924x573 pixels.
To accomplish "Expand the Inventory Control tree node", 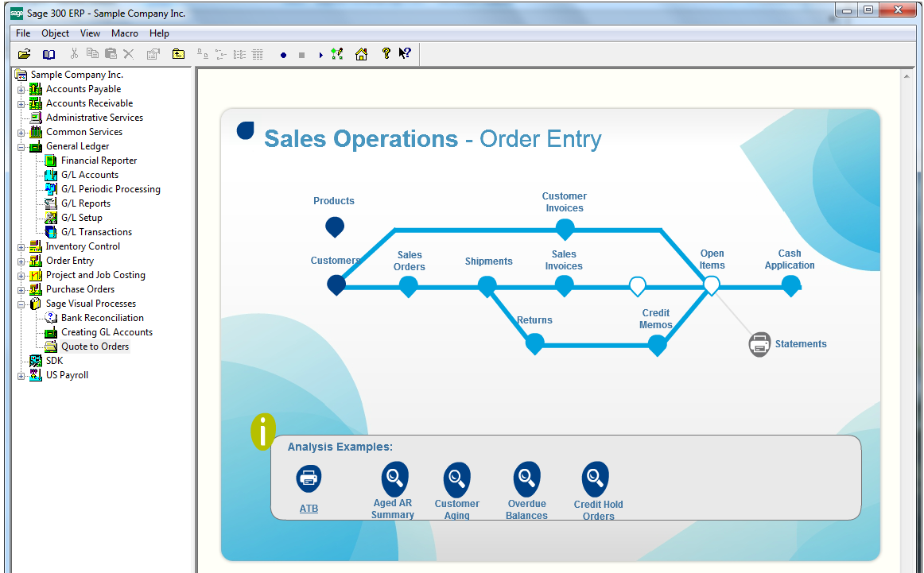I will [x=21, y=247].
